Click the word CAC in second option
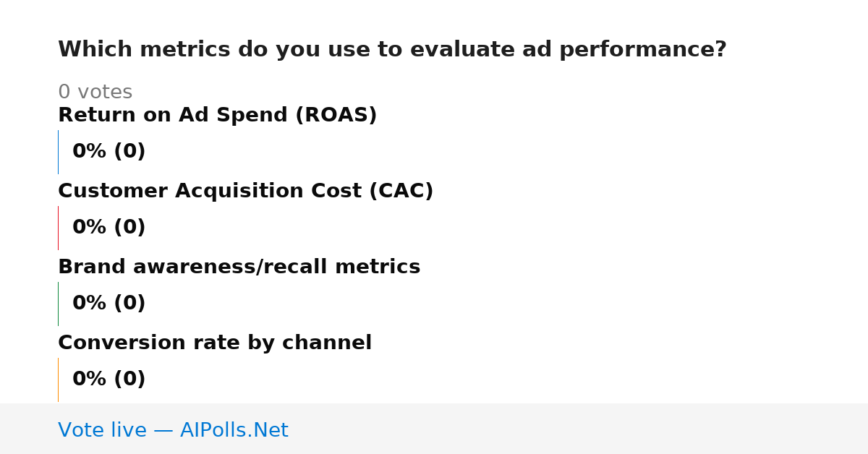The image size is (868, 454). [x=401, y=191]
